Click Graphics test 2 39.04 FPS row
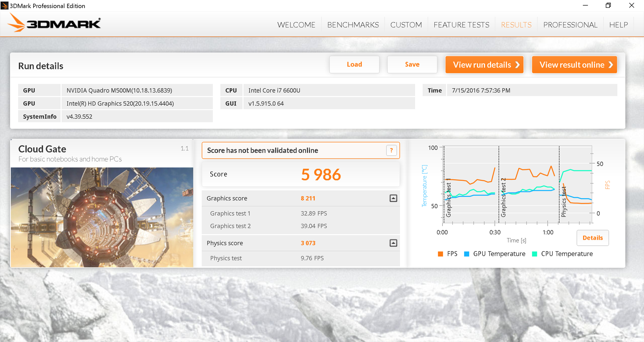 (301, 226)
